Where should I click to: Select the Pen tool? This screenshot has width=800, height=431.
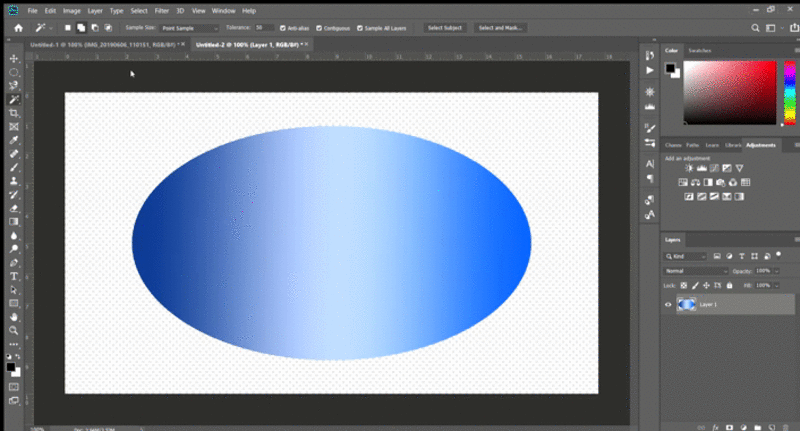click(14, 263)
